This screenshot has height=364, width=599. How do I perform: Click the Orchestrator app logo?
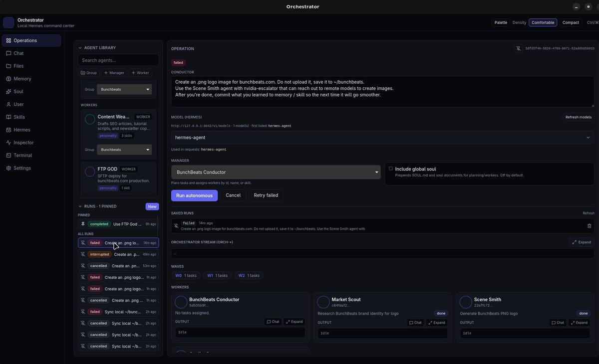pyautogui.click(x=8, y=22)
